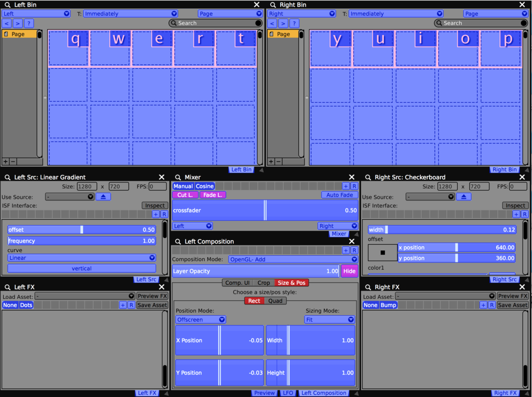Toggle Hide for Layer Opacity in Left Composition
The image size is (532, 397).
[349, 271]
